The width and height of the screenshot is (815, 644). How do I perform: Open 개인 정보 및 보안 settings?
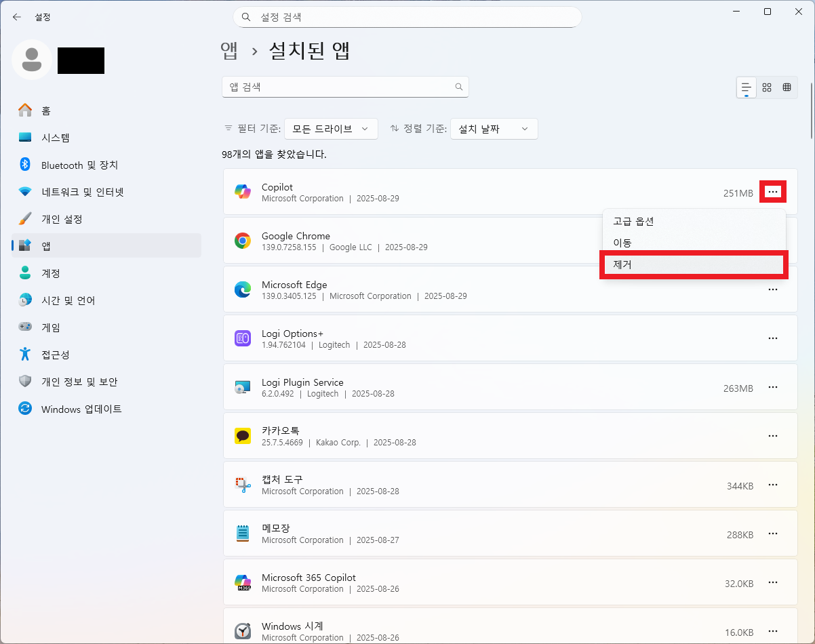coord(106,382)
